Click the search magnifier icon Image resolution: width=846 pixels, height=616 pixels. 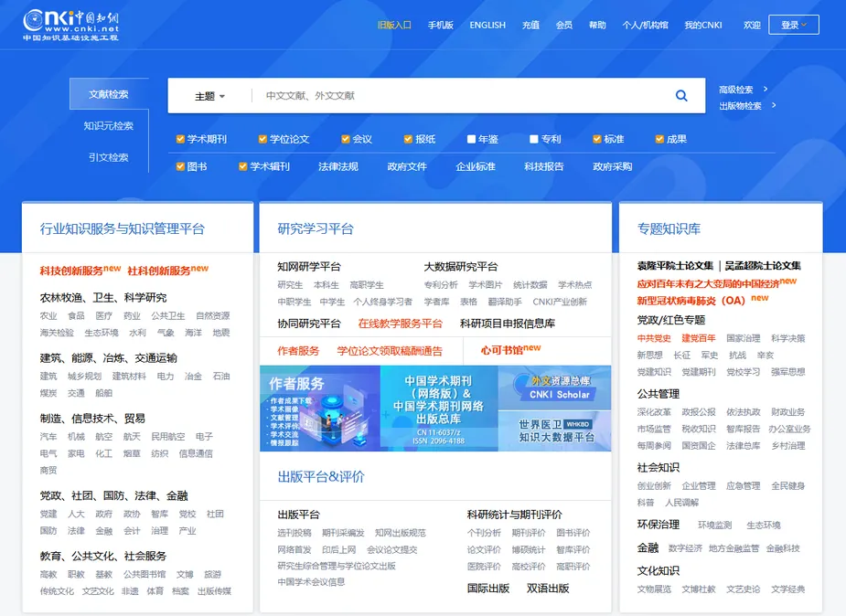[681, 95]
